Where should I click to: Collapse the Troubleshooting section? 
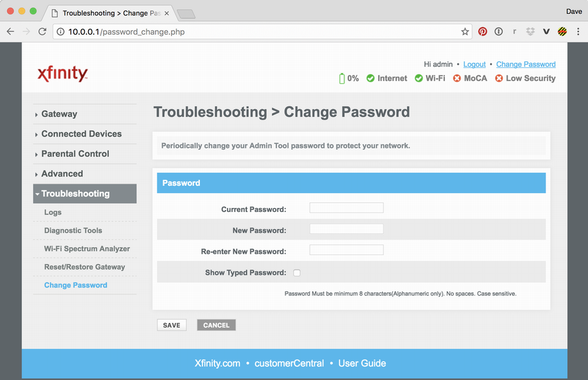click(85, 194)
